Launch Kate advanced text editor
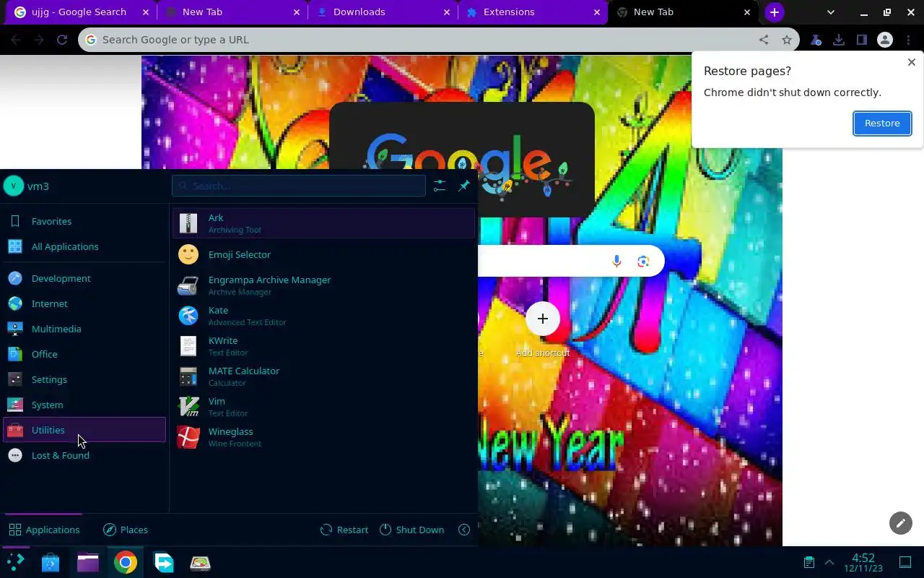 (x=323, y=316)
